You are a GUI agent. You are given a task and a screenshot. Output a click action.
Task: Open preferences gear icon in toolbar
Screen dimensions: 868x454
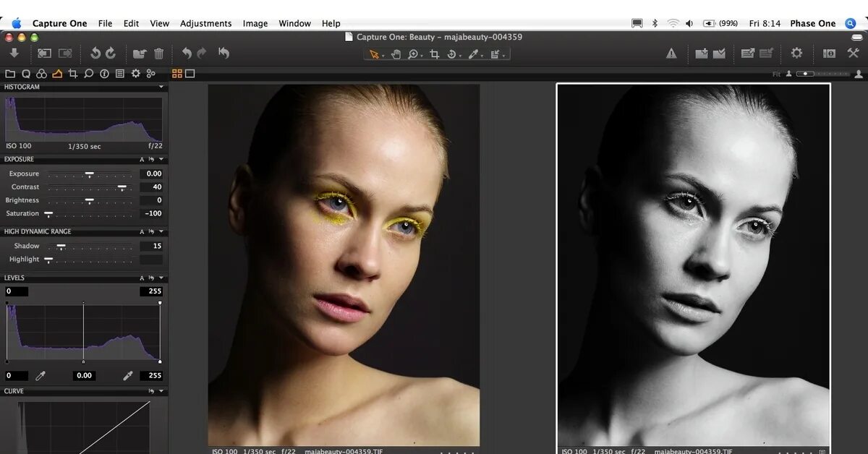pyautogui.click(x=796, y=53)
